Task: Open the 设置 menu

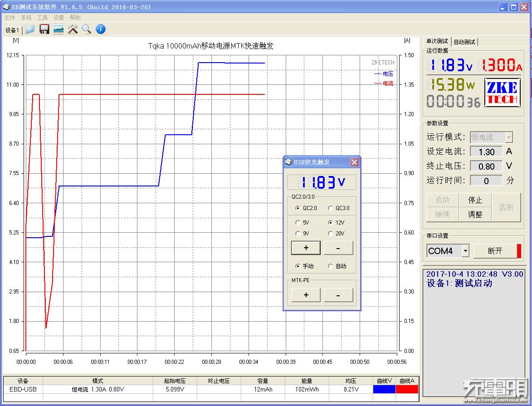Action: 59,18
